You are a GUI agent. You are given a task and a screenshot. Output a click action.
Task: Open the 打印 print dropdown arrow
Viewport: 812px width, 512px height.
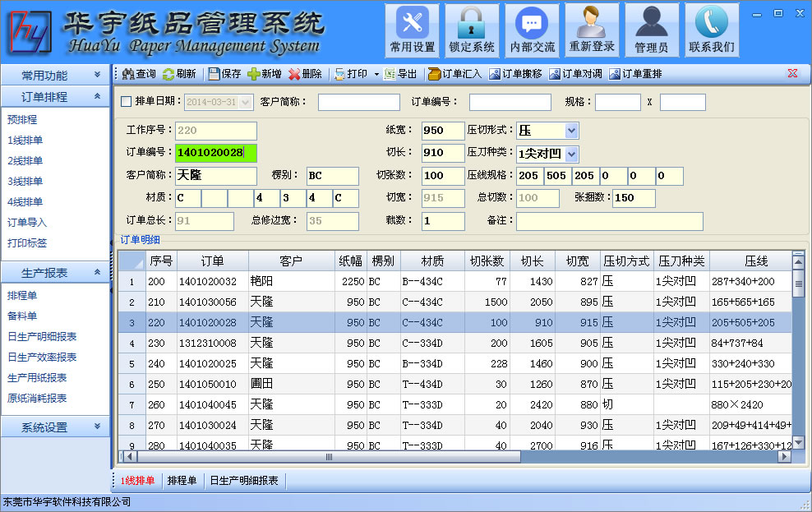pyautogui.click(x=376, y=74)
